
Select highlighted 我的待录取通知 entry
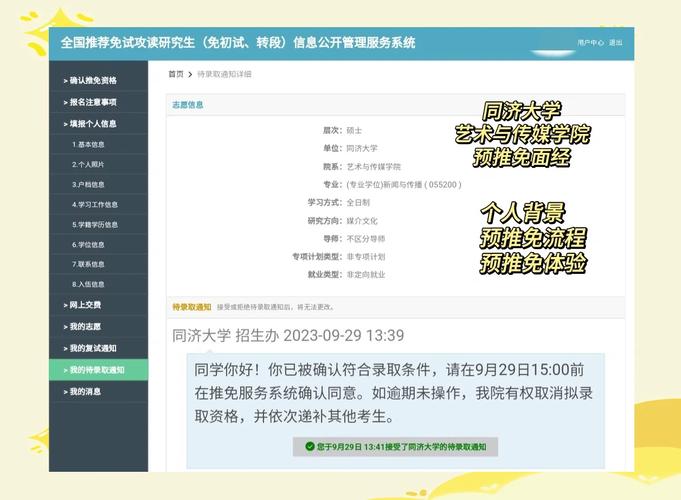click(98, 370)
